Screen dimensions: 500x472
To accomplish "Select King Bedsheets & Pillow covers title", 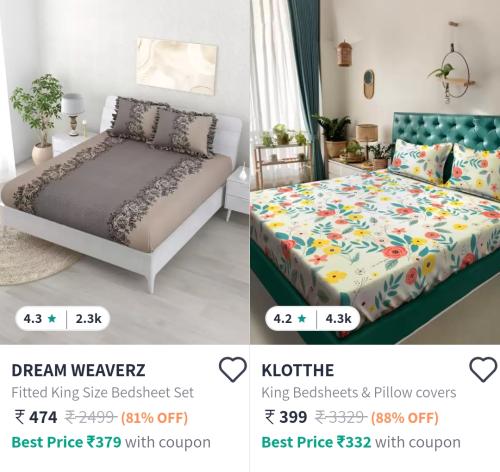I will 359,393.
